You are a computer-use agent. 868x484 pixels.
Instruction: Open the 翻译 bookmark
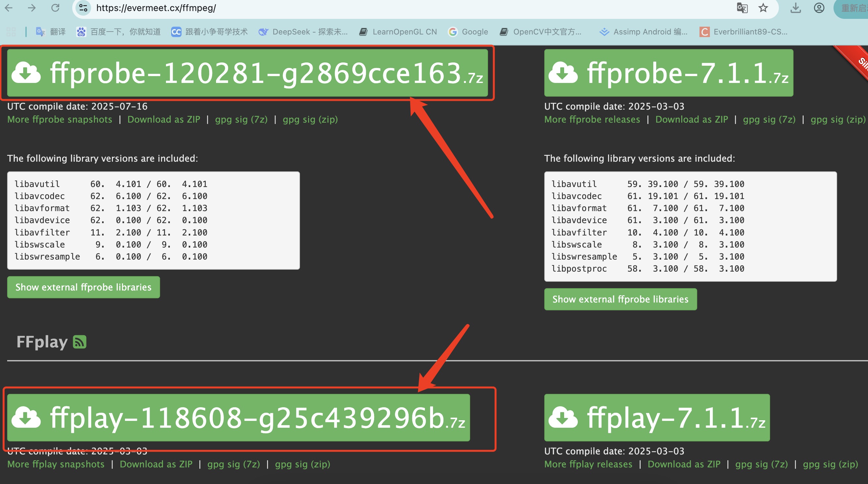click(50, 32)
